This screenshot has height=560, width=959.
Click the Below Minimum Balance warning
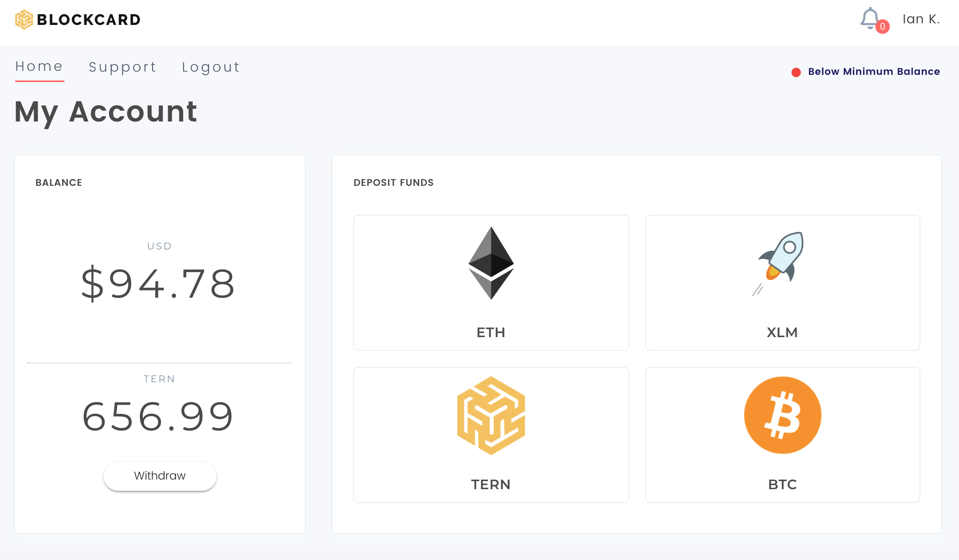[x=874, y=72]
